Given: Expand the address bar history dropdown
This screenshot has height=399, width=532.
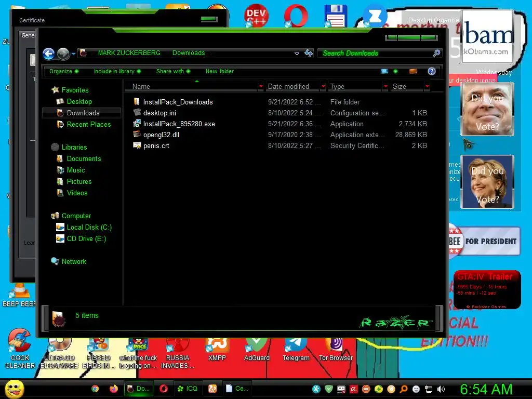Looking at the screenshot, I should [x=297, y=54].
